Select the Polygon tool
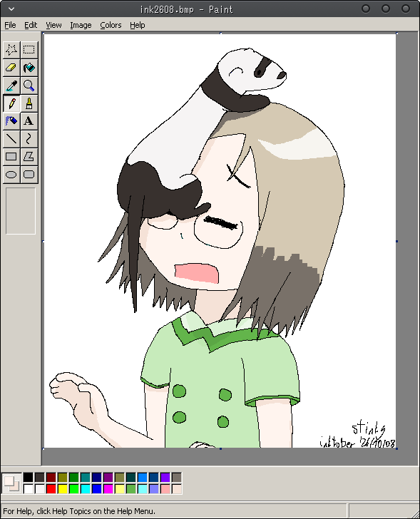 [29, 157]
